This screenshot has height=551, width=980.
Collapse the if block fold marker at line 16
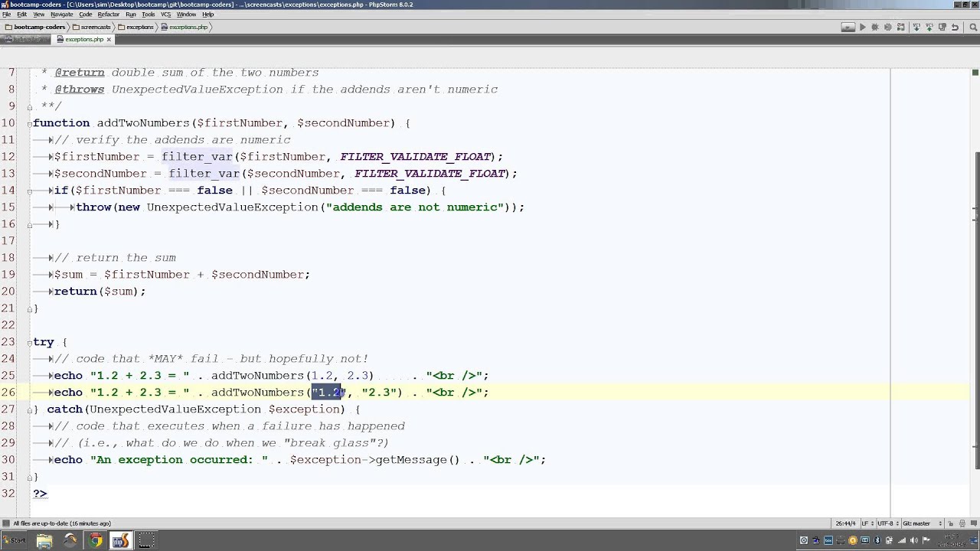click(30, 224)
